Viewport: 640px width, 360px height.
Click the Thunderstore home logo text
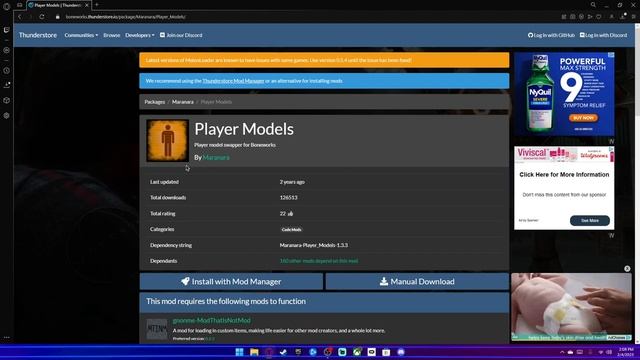click(x=38, y=35)
